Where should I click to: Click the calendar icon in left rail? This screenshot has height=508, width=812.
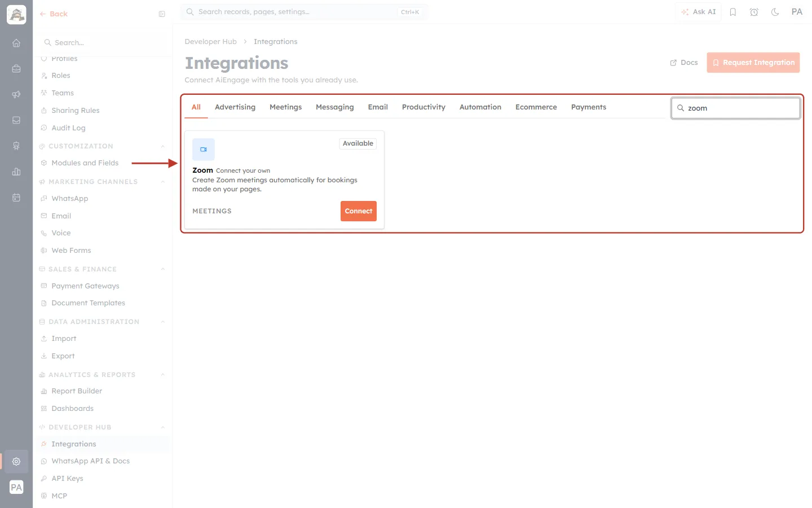click(16, 198)
